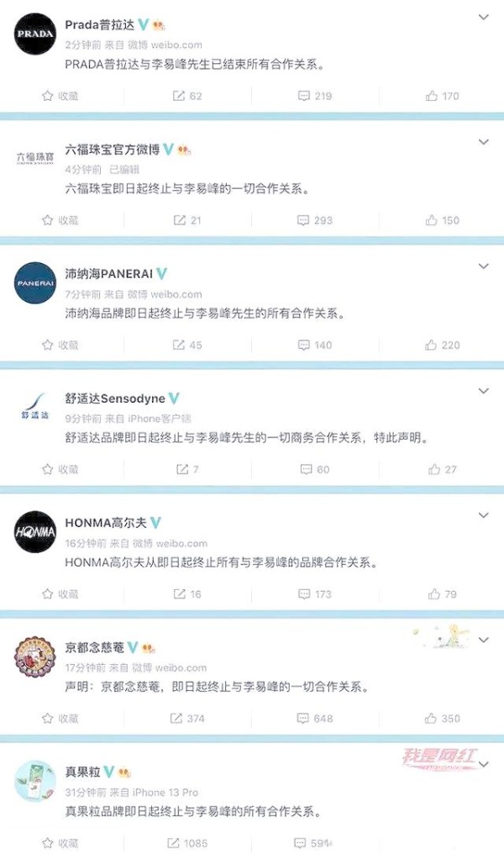The image size is (504, 854).
Task: Open comments on the Prada post
Action: pos(315,97)
